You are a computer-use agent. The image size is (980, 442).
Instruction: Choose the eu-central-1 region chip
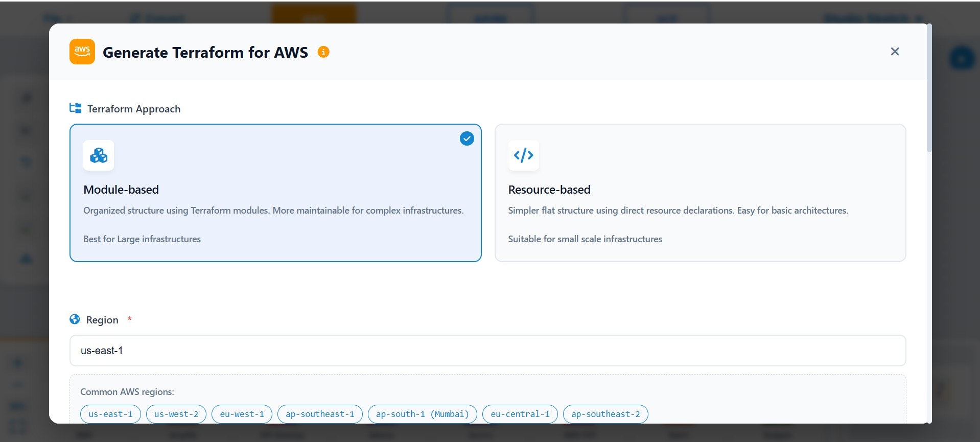(520, 414)
